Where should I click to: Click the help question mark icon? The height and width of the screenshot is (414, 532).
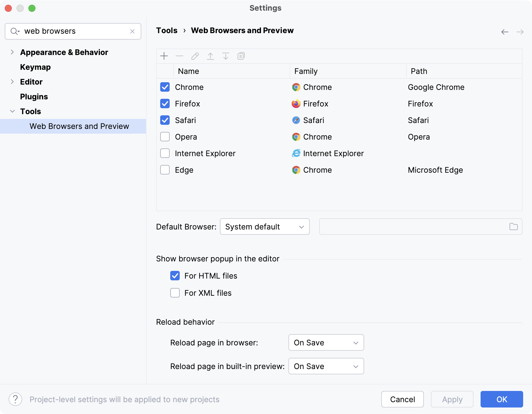click(15, 399)
